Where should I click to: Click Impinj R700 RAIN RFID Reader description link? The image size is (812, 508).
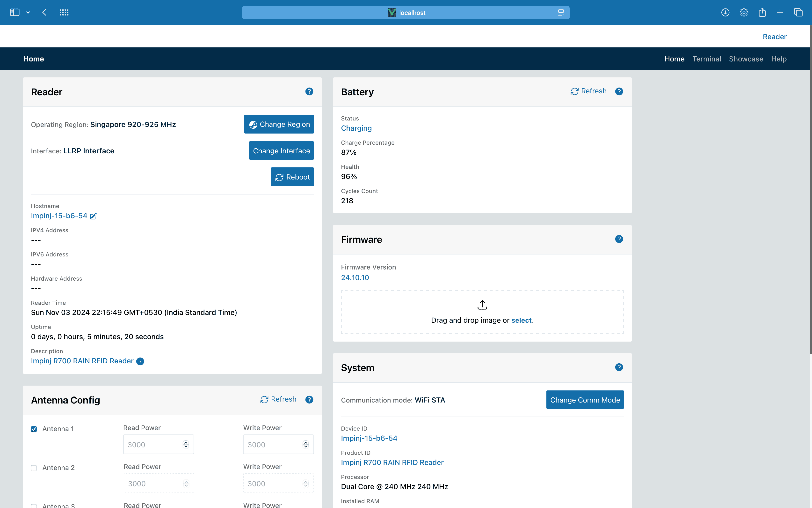pyautogui.click(x=82, y=361)
